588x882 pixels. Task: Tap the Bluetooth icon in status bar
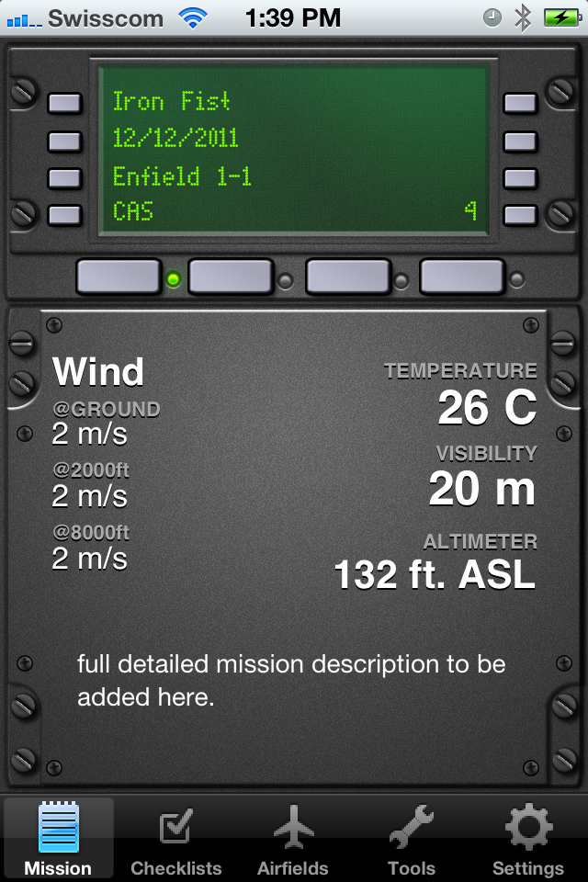[x=523, y=18]
